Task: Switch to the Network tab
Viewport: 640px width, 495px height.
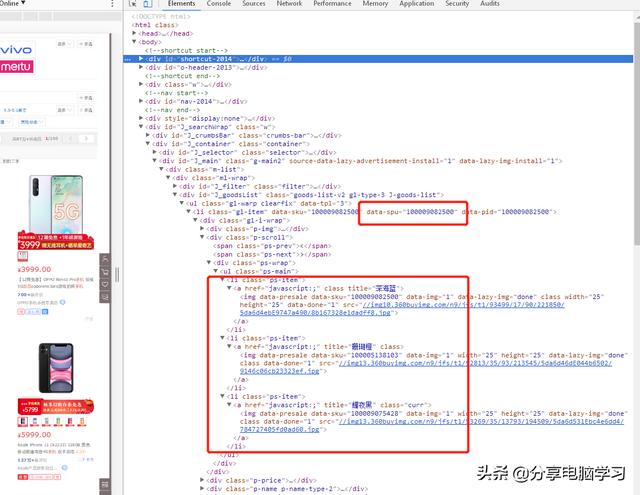Action: pos(289,4)
